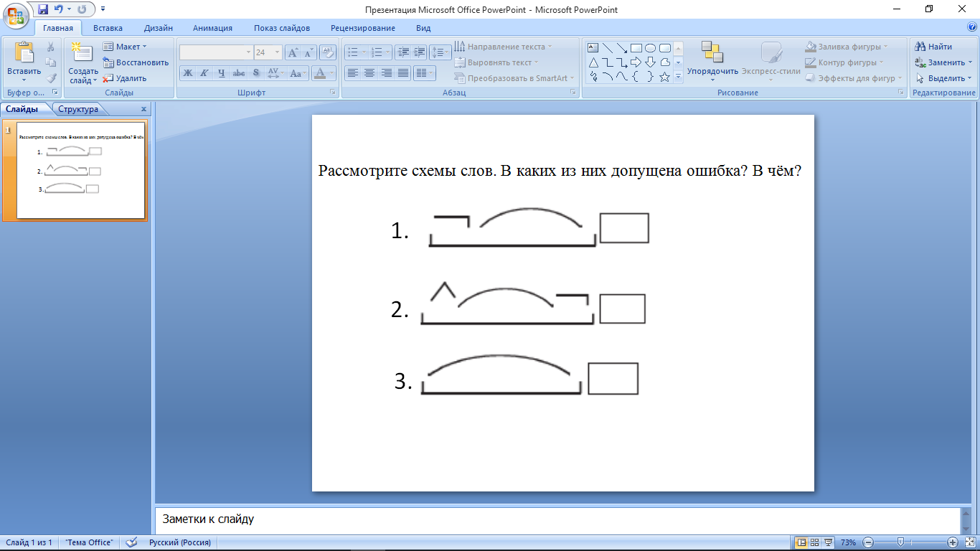Select the triangle shape
This screenshot has height=551, width=980.
pos(593,62)
